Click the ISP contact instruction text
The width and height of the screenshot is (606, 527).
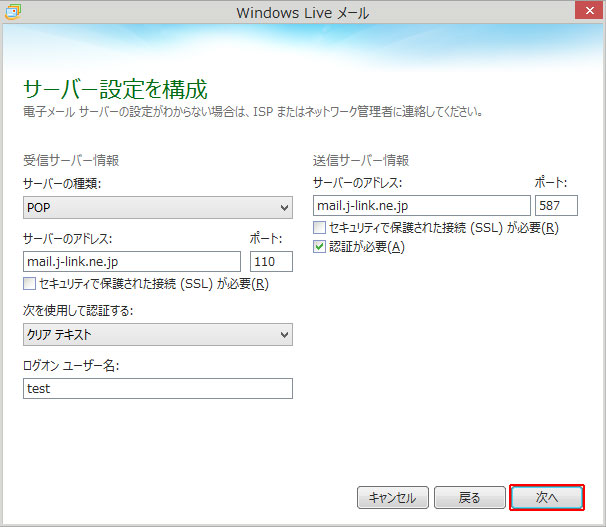[253, 112]
